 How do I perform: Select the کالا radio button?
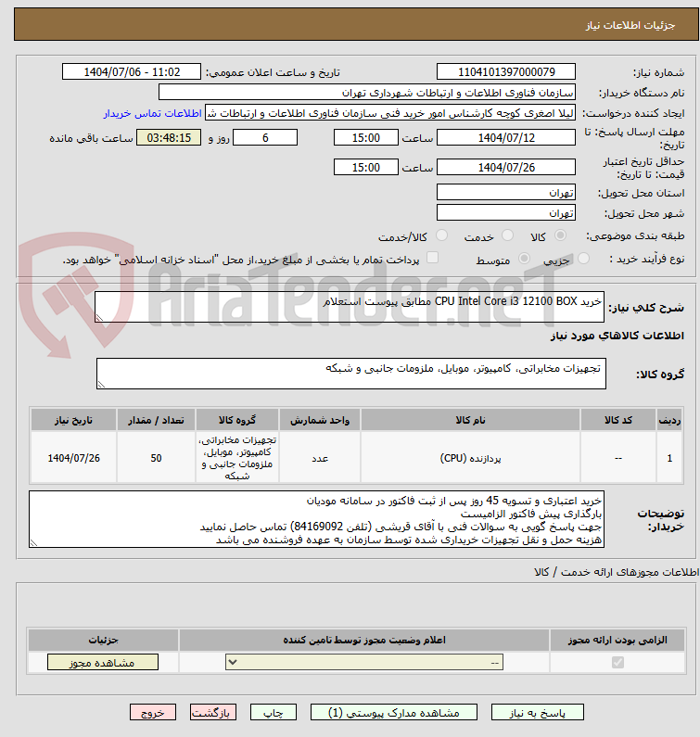tap(560, 235)
